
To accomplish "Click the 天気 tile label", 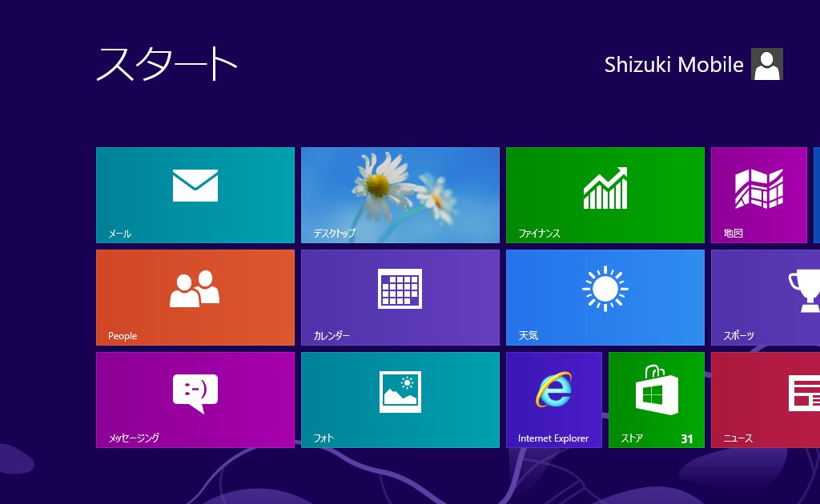I will coord(529,335).
